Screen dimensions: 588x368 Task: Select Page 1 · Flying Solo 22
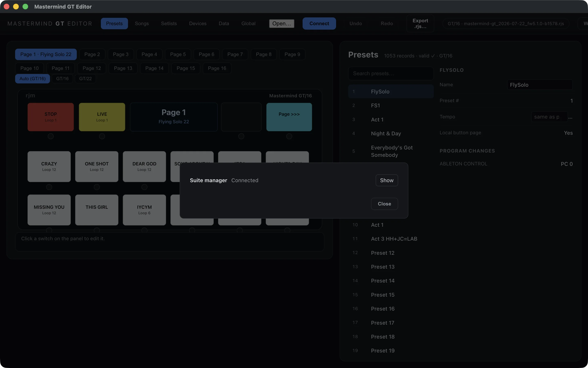point(46,54)
